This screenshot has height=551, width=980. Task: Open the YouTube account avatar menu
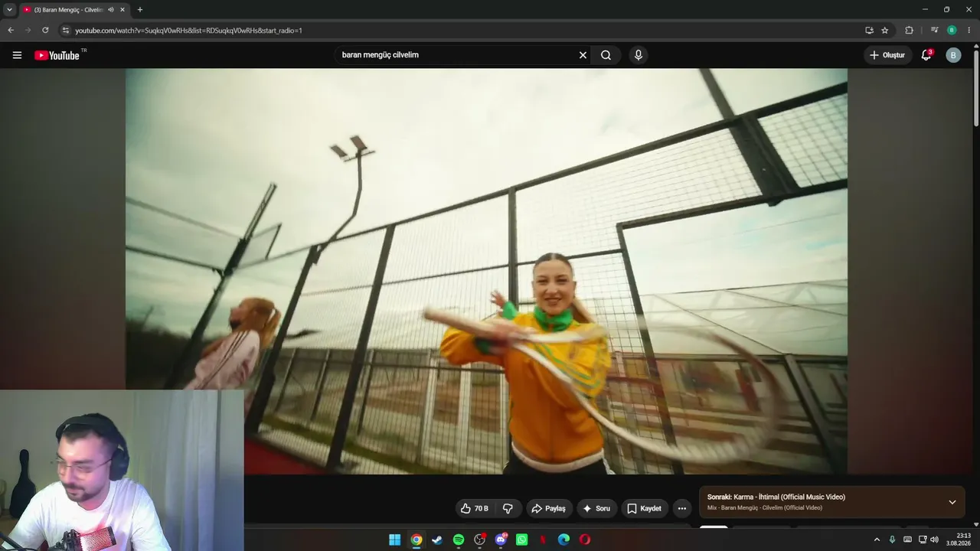pyautogui.click(x=953, y=55)
